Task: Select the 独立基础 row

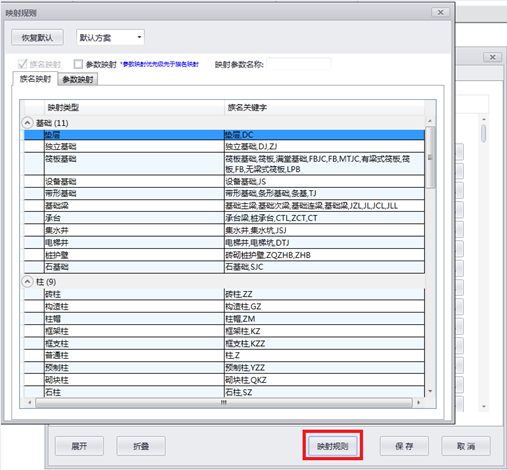Action: click(x=224, y=147)
